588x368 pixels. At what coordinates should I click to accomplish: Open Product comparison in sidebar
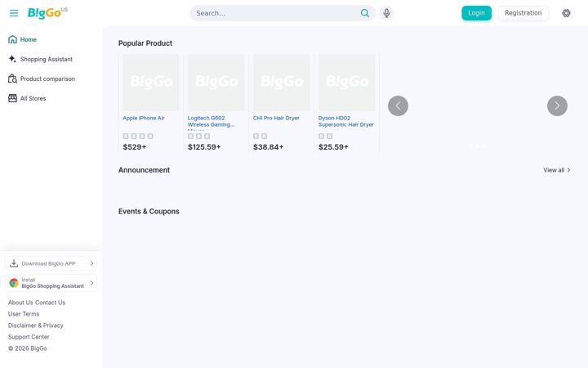pyautogui.click(x=47, y=79)
